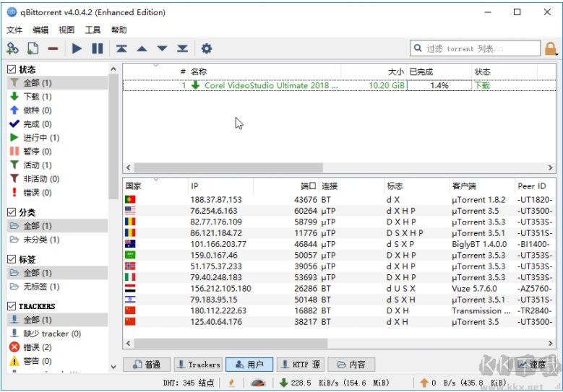Click the Corel VideoStudio progress bar

coord(439,85)
